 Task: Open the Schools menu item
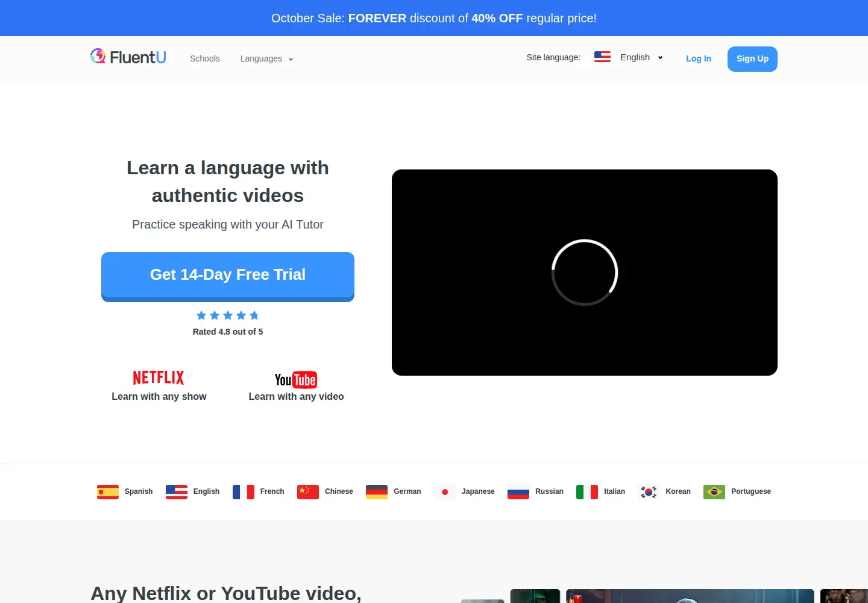(x=205, y=58)
